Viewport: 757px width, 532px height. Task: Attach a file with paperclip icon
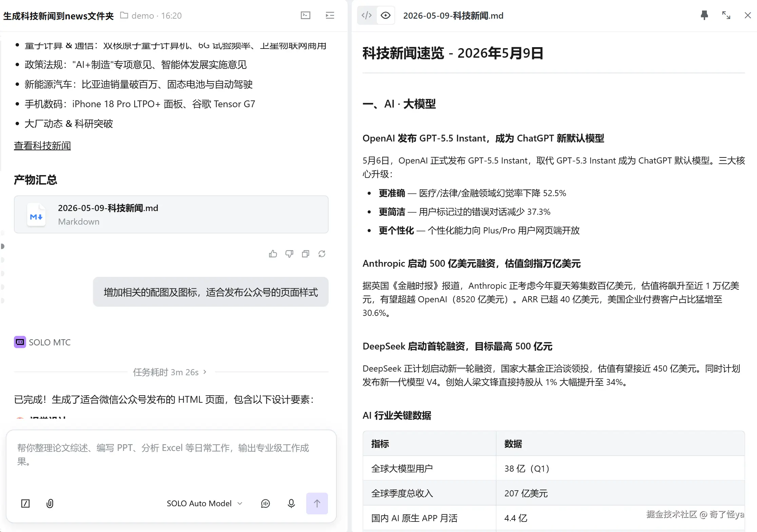tap(50, 503)
